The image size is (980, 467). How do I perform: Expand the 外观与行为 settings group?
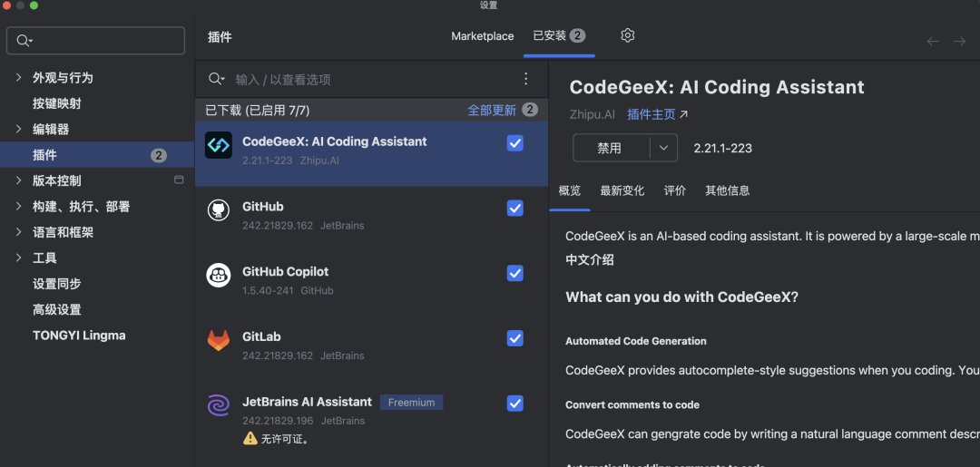point(19,77)
